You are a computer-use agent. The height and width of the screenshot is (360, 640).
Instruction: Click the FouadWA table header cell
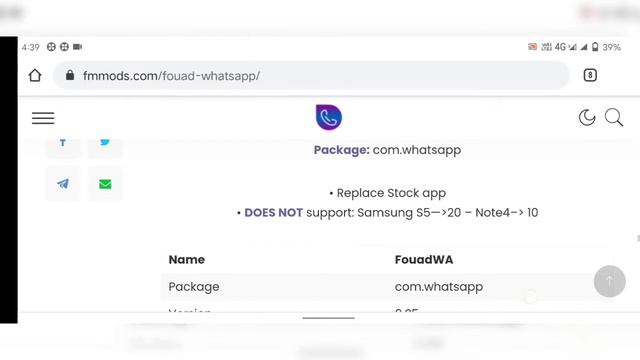(424, 260)
